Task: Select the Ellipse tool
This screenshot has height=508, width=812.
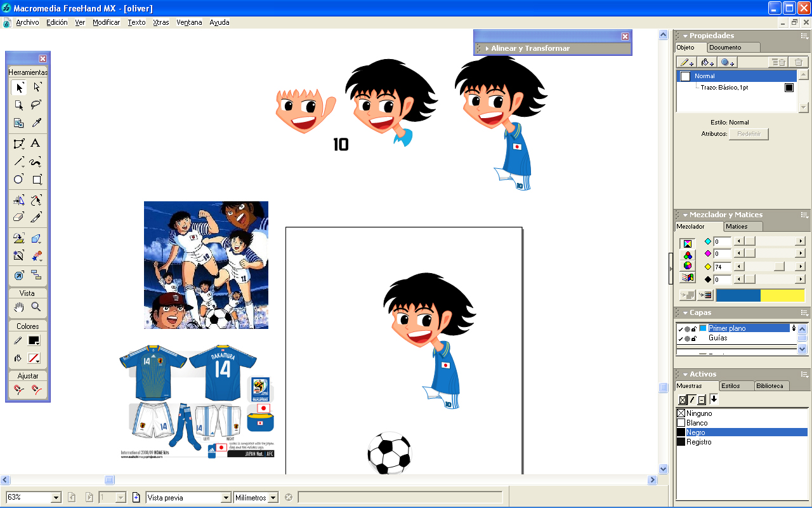Action: [x=19, y=179]
